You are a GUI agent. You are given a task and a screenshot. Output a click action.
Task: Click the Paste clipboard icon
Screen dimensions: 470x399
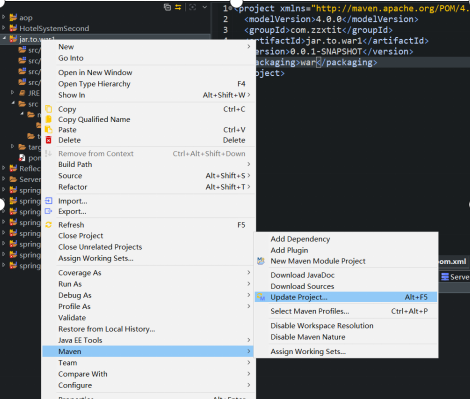49,130
